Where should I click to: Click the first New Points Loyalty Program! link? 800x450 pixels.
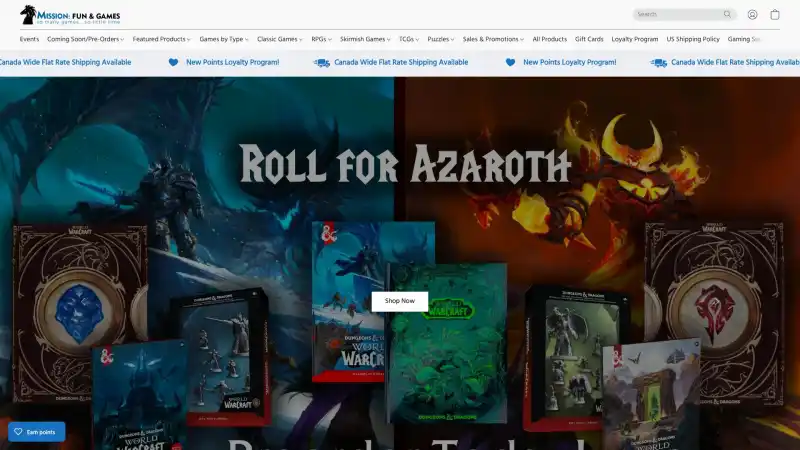(233, 62)
